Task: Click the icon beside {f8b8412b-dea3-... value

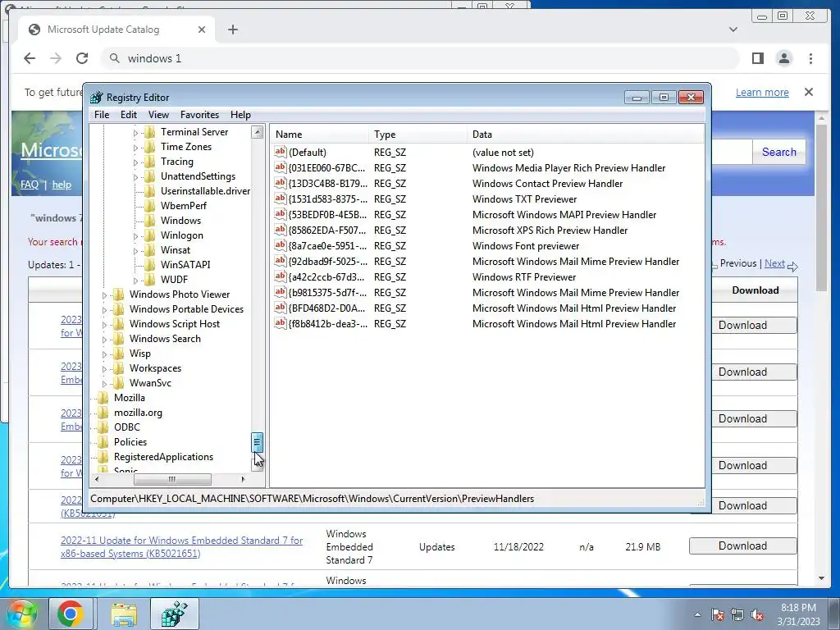Action: coord(281,323)
